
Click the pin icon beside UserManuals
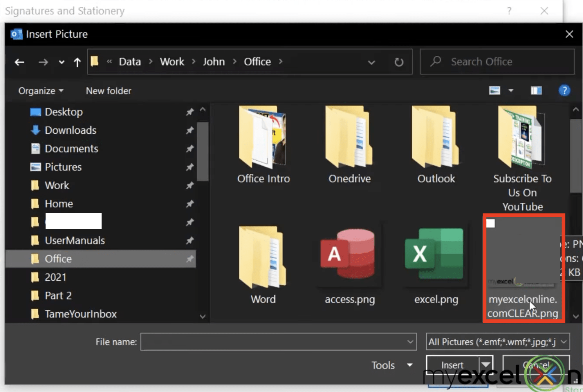point(190,240)
